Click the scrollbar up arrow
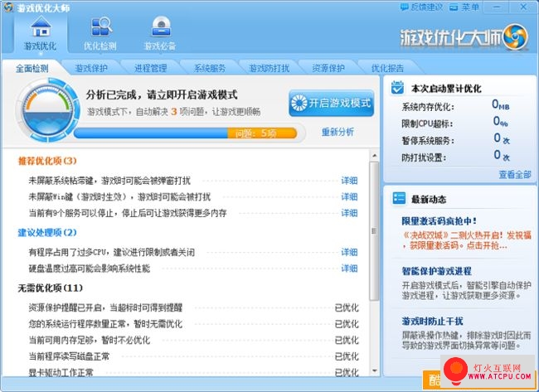539x392 pixels. tap(375, 156)
